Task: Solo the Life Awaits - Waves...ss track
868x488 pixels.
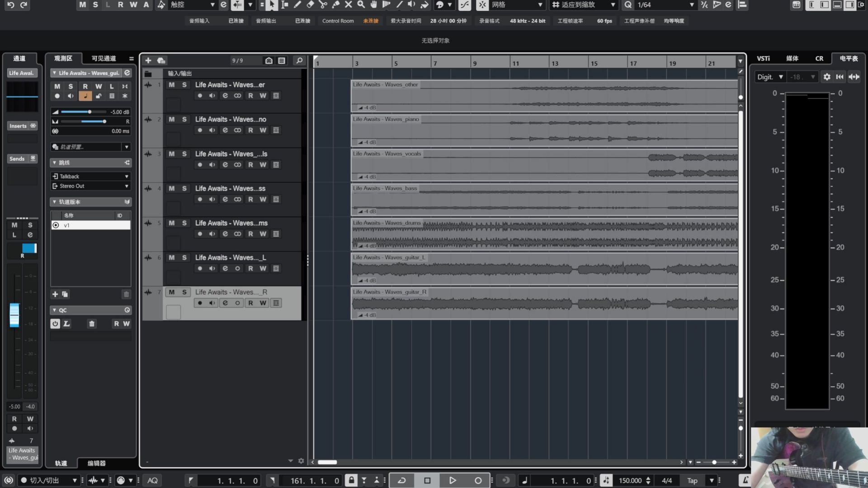Action: (x=184, y=188)
